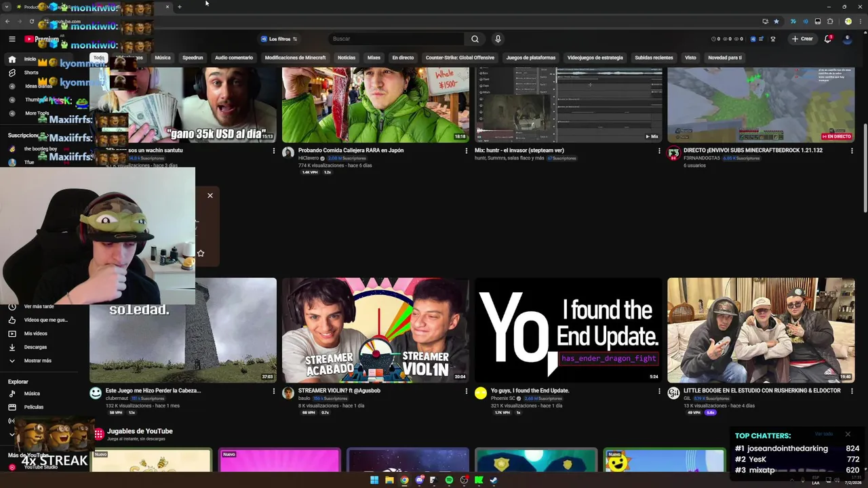868x488 pixels.
Task: Open the YouTube hamburger guide menu
Action: click(12, 39)
